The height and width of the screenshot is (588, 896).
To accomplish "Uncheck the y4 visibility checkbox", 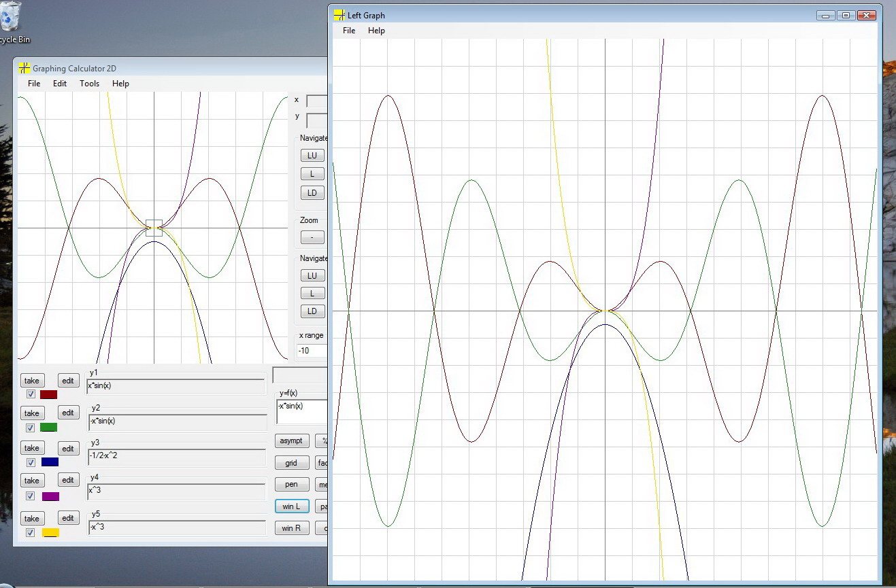I will [31, 496].
